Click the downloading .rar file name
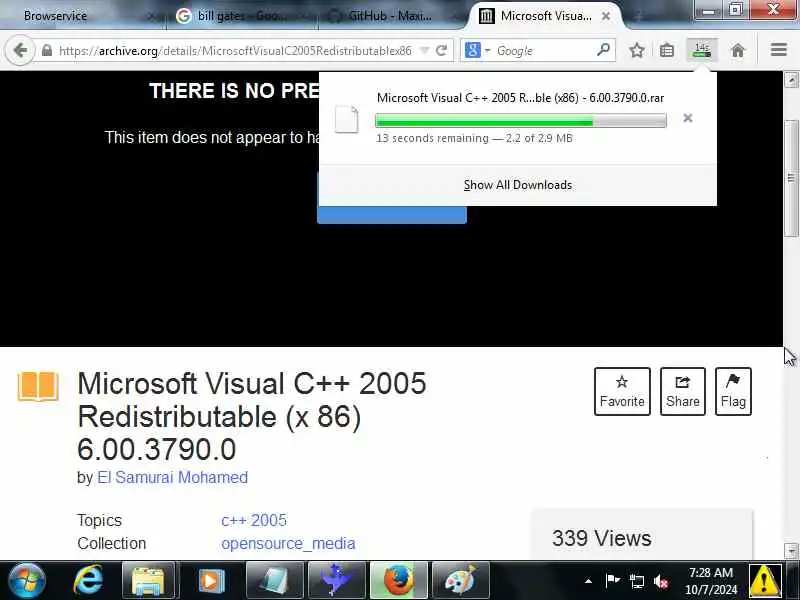Screen dimensions: 800x600 click(520, 98)
